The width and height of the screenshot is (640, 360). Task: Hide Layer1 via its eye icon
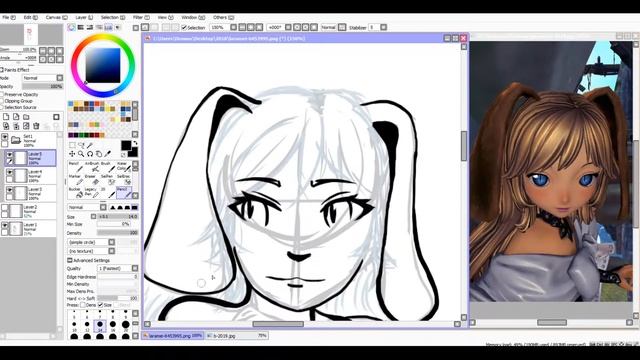pyautogui.click(x=4, y=225)
